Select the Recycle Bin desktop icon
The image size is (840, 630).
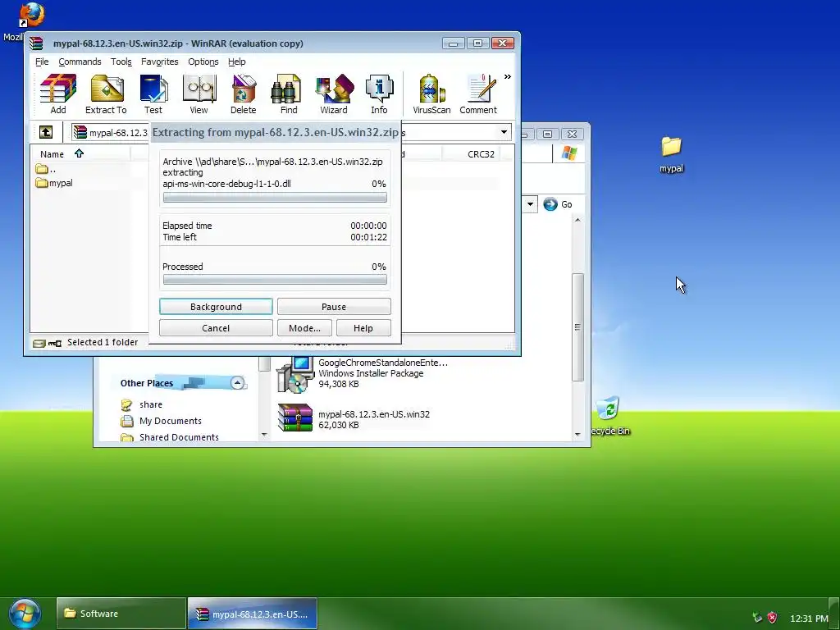(x=610, y=416)
